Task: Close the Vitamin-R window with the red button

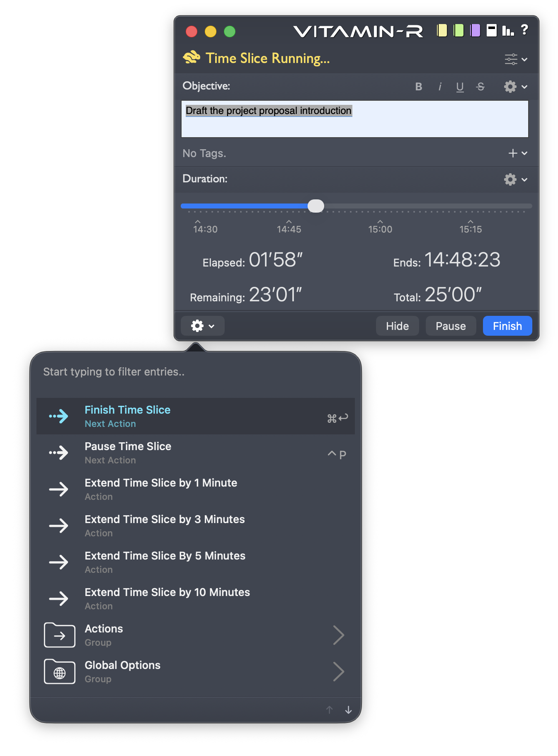Action: coord(192,31)
